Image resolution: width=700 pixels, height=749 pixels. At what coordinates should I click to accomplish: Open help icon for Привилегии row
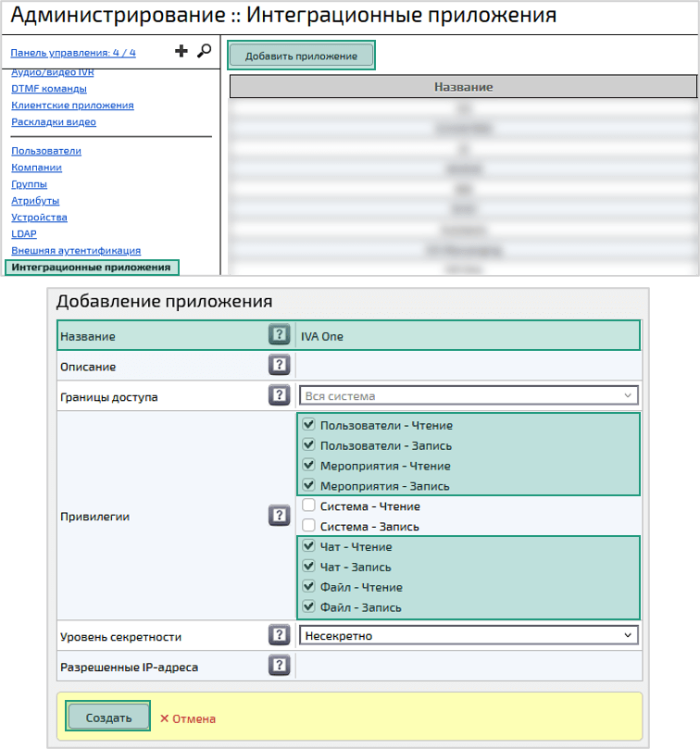tap(279, 516)
